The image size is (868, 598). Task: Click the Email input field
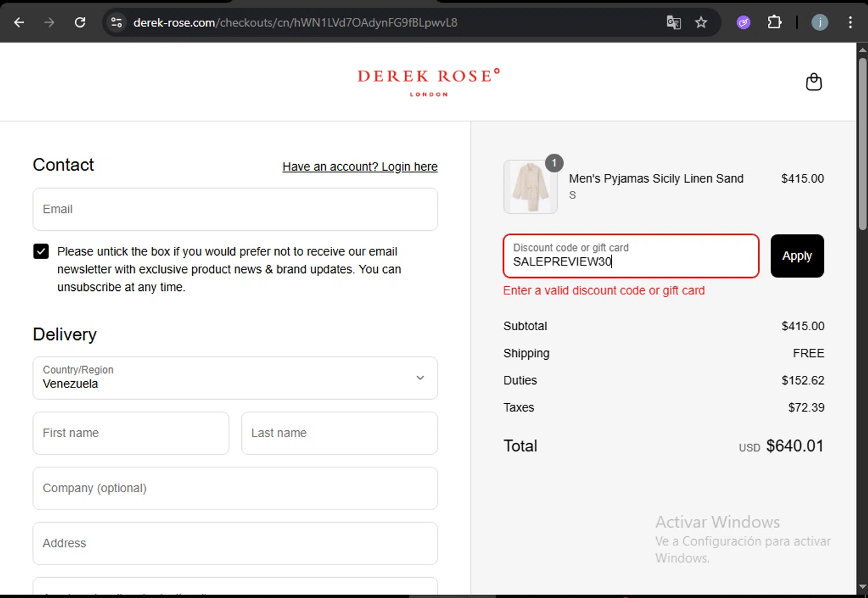(x=235, y=209)
